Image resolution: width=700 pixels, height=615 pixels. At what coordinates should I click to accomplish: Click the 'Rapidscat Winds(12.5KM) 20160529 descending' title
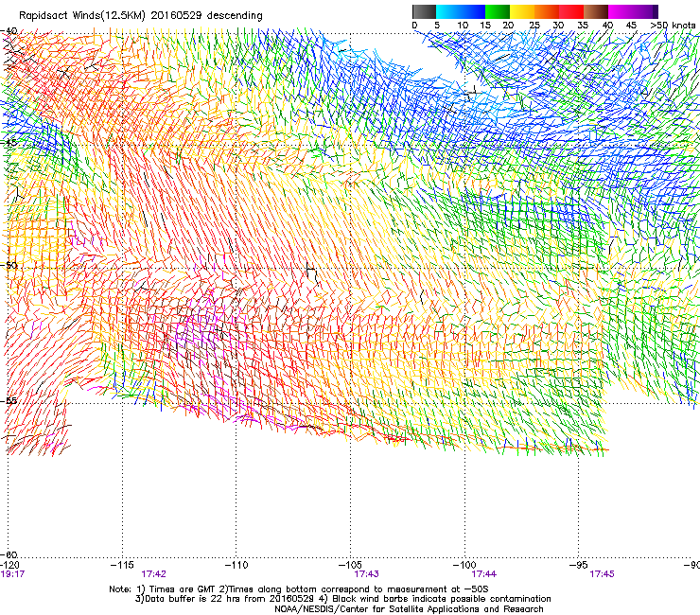pyautogui.click(x=141, y=16)
